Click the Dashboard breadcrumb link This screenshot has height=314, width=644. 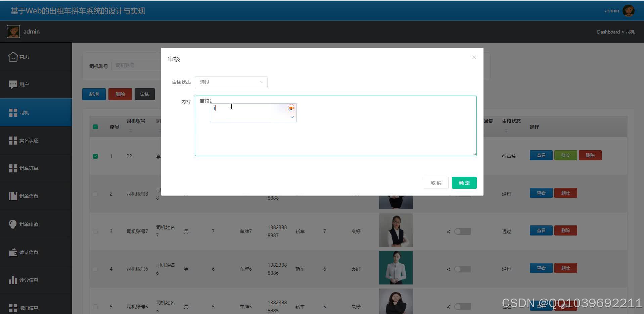click(x=608, y=32)
